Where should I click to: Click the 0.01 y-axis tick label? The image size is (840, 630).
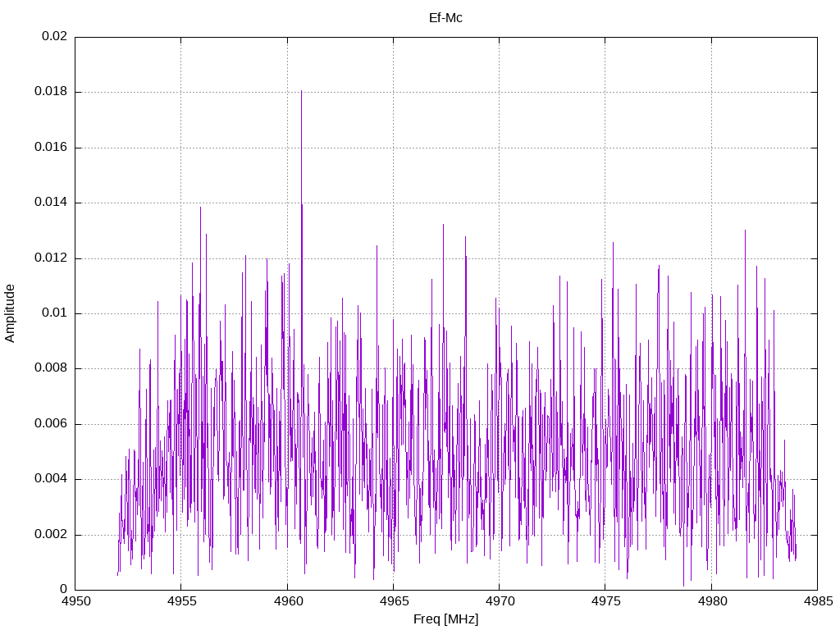click(54, 313)
